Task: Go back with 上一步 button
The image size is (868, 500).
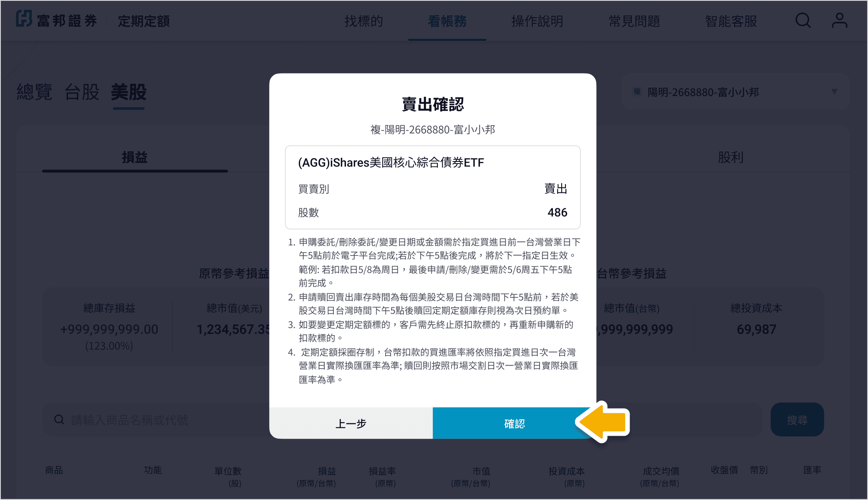Action: (351, 424)
